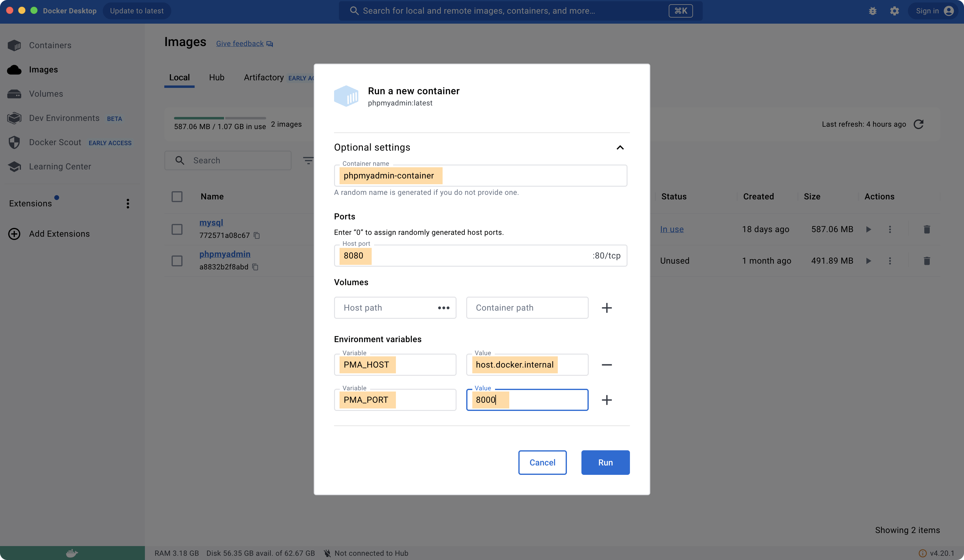Open the phpmyadmin image link
This screenshot has width=964, height=560.
[x=225, y=254]
